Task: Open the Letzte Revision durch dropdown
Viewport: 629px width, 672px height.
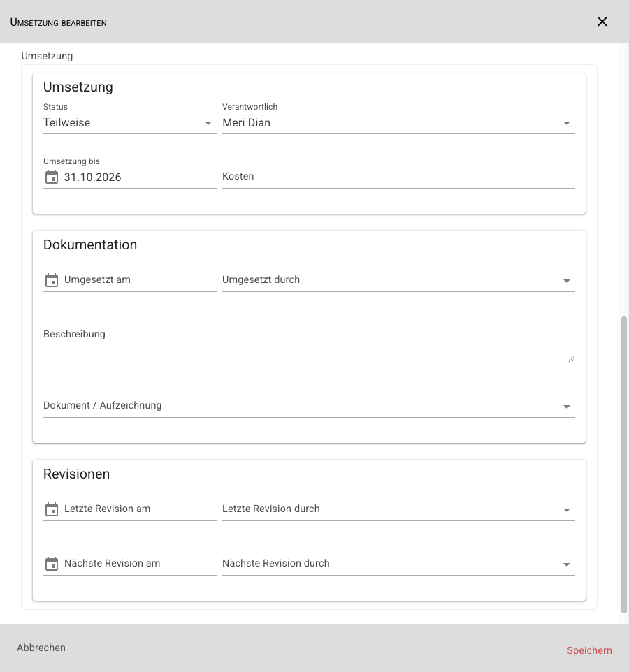Action: [x=398, y=509]
